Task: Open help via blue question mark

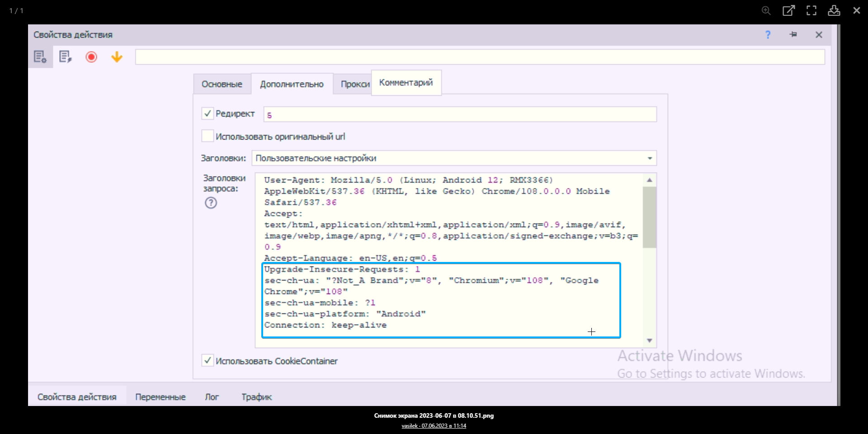Action: [768, 35]
